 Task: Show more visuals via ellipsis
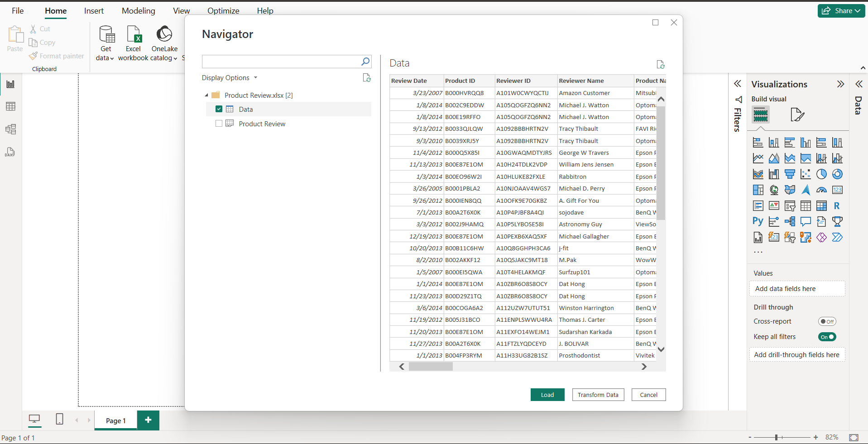click(x=758, y=252)
